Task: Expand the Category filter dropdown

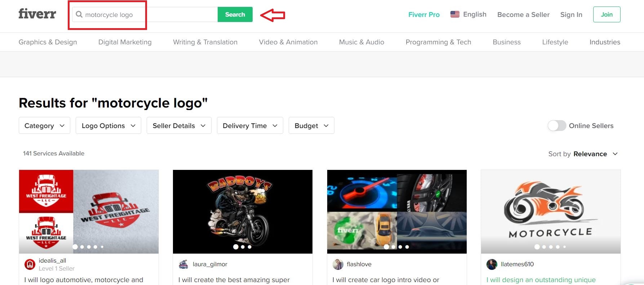Action: click(x=44, y=126)
